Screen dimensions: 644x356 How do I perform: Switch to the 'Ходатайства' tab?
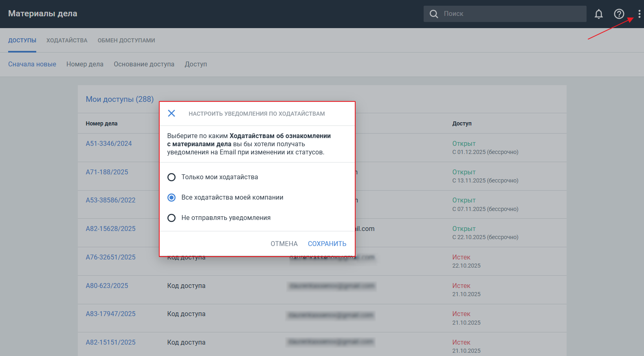[x=67, y=40]
